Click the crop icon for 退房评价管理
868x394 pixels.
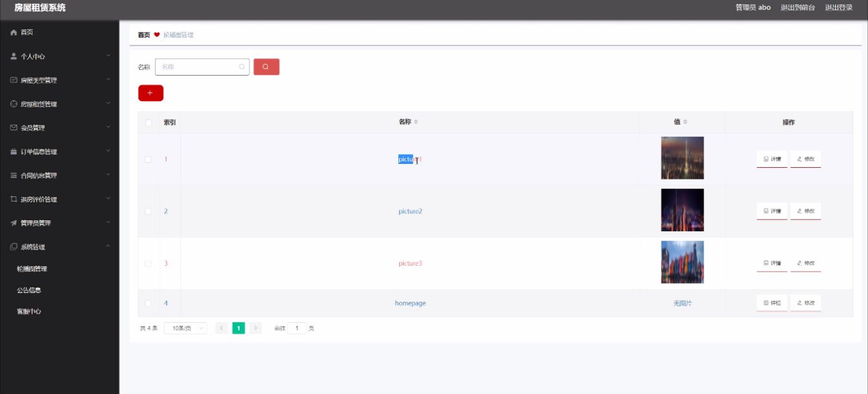tap(14, 199)
